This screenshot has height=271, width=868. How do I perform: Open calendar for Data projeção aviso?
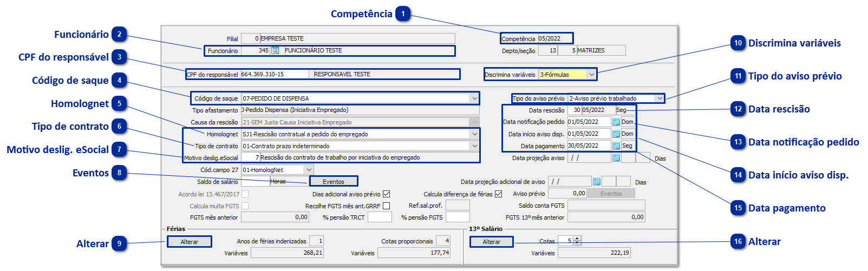(616, 158)
